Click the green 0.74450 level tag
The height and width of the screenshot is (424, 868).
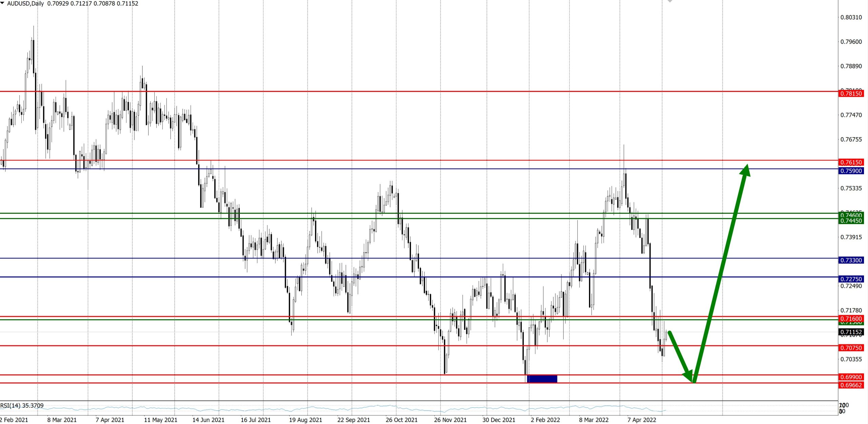[x=851, y=221]
